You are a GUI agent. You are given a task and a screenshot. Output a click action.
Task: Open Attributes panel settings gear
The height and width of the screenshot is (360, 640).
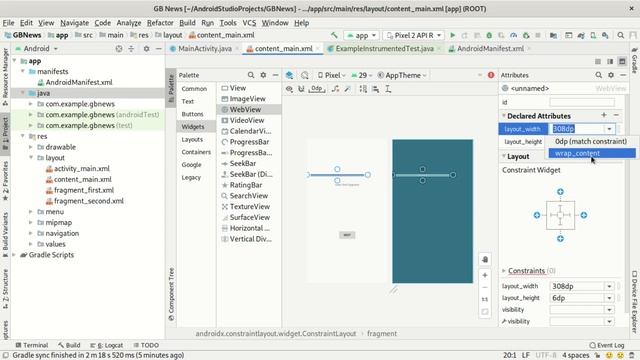tap(611, 75)
